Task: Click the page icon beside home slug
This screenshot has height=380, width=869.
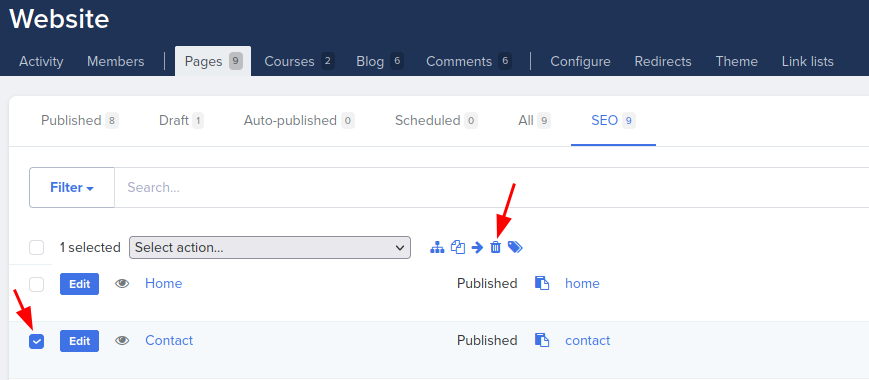Action: (x=542, y=284)
